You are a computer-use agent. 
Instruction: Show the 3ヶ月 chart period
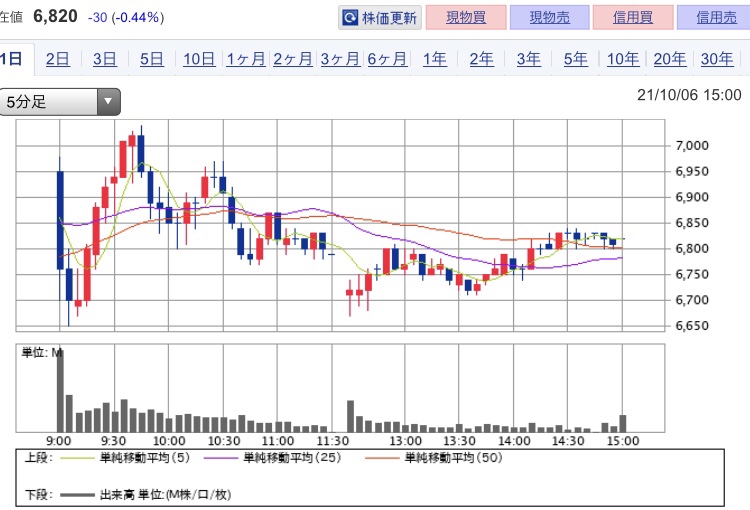[340, 59]
